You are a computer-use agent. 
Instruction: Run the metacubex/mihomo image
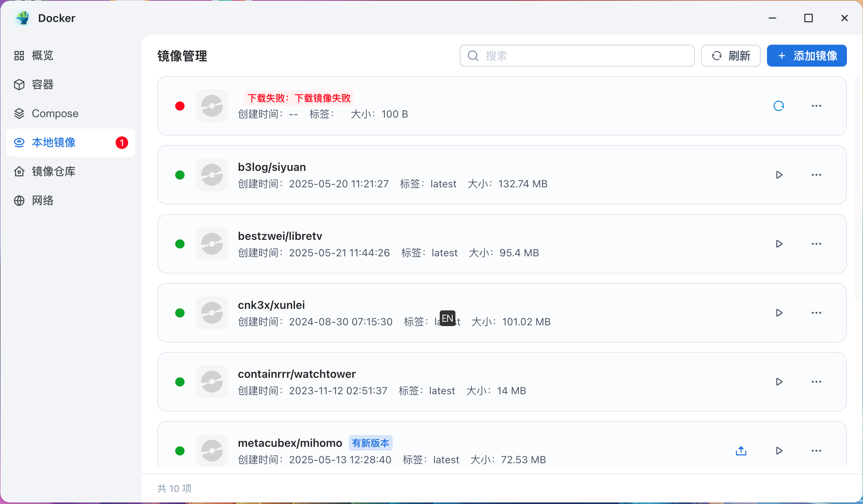tap(779, 451)
